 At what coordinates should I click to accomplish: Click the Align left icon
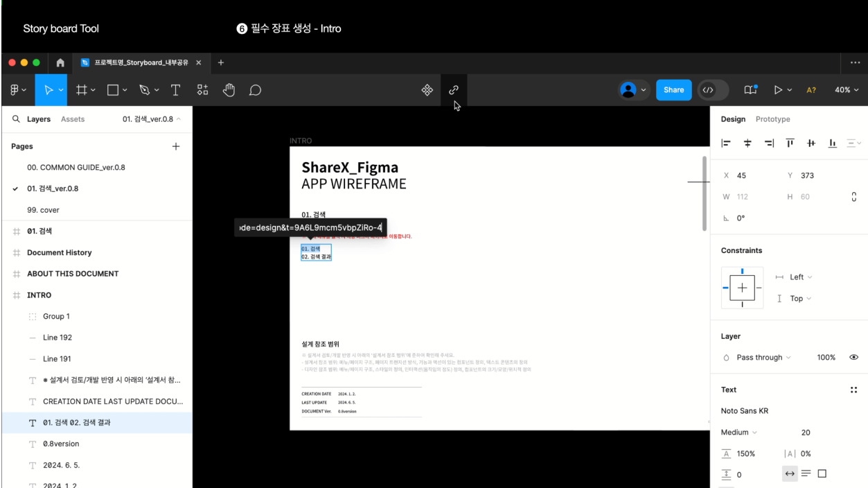click(x=726, y=143)
